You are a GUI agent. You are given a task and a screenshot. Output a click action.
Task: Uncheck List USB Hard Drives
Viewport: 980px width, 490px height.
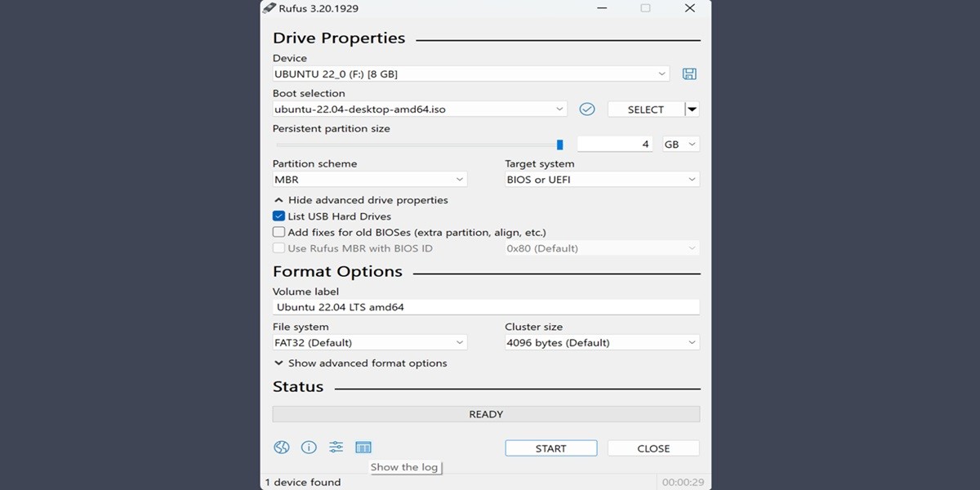(x=278, y=216)
